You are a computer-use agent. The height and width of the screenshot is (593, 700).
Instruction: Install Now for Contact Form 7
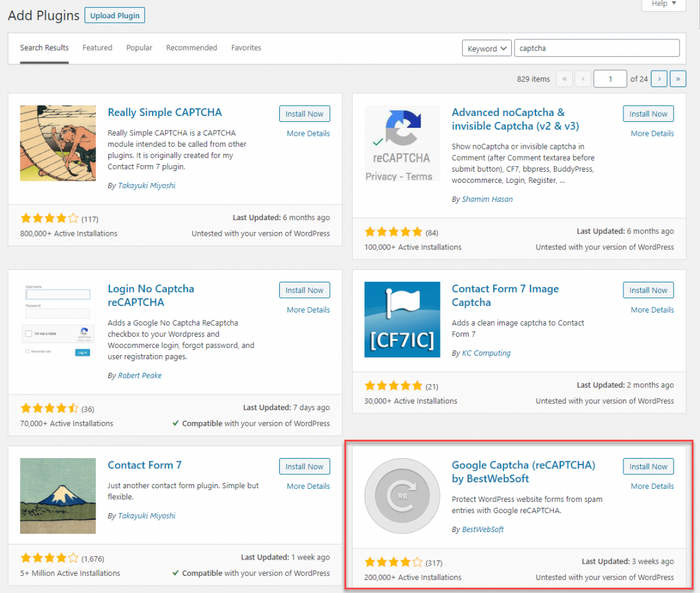coord(305,467)
